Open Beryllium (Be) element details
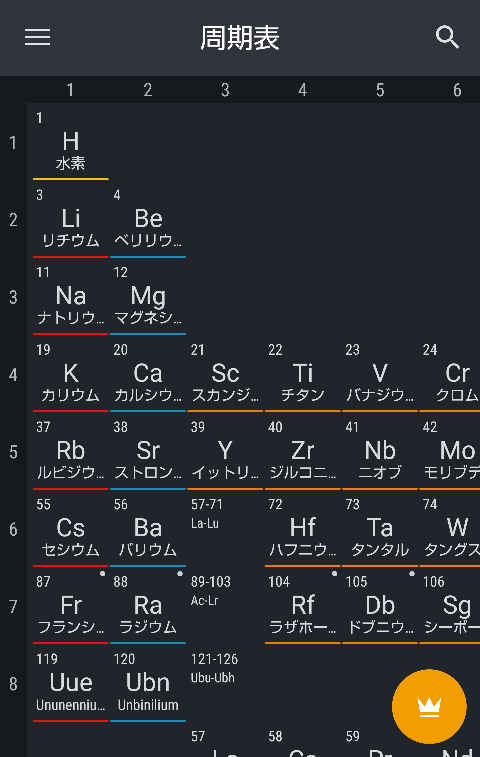 pyautogui.click(x=148, y=222)
